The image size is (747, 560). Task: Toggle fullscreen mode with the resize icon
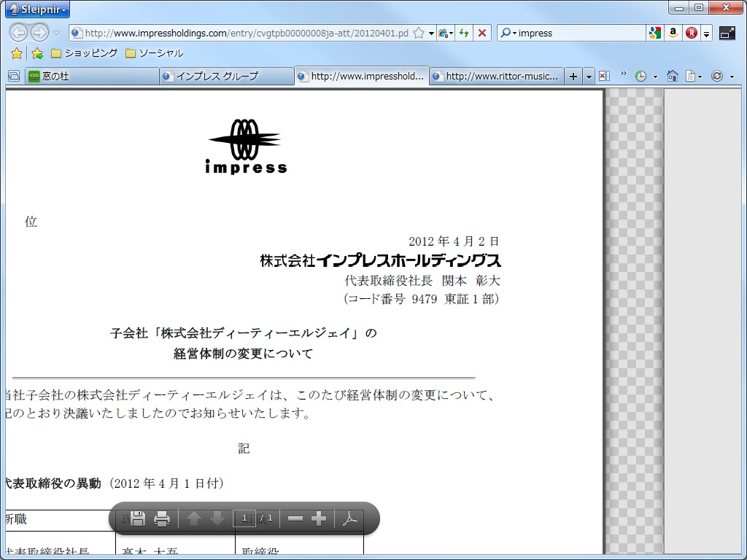click(x=727, y=32)
